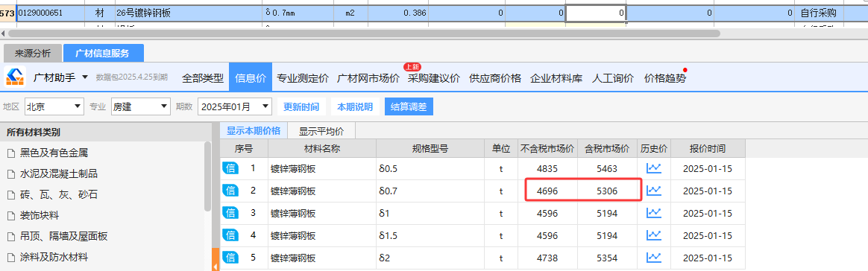This screenshot has width=868, height=271.
Task: Switch to the 广材信息服务 tab
Action: tap(104, 54)
